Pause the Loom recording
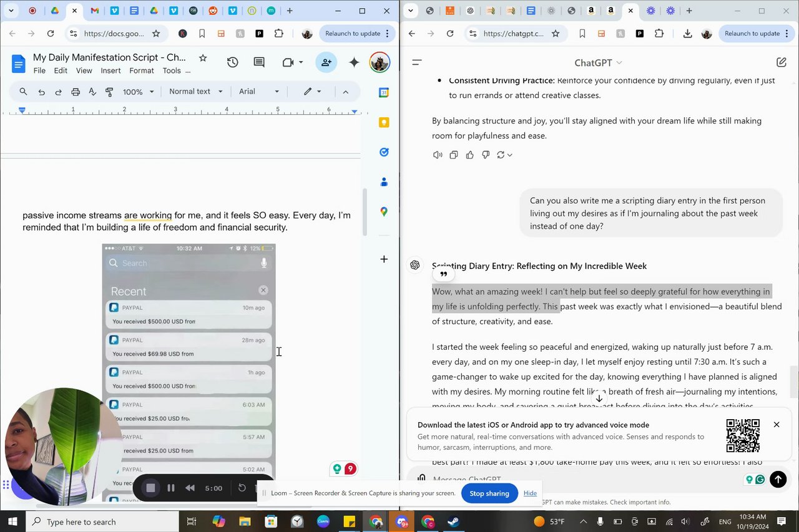This screenshot has width=799, height=532. pos(170,488)
